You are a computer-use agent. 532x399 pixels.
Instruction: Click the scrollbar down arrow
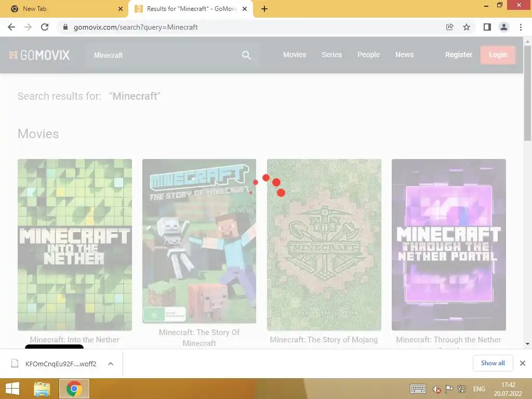click(527, 344)
